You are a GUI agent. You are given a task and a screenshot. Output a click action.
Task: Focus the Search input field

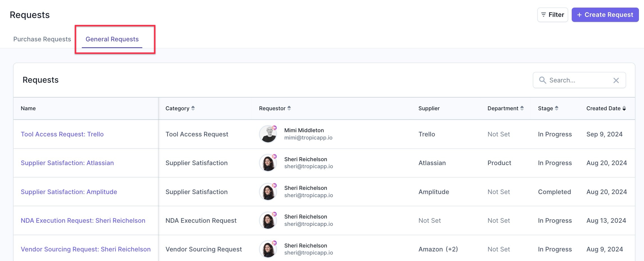coord(579,80)
